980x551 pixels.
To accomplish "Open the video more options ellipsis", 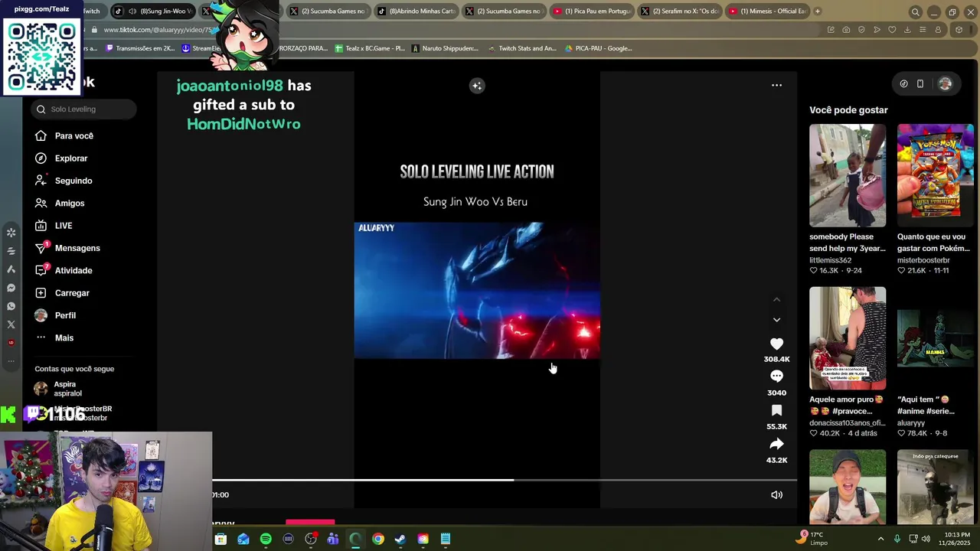I will [x=776, y=86].
